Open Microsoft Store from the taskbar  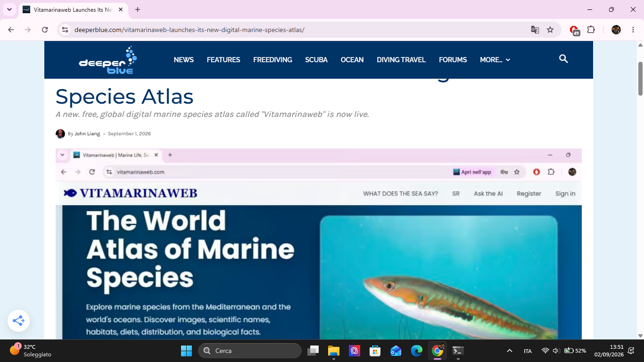pyautogui.click(x=375, y=351)
